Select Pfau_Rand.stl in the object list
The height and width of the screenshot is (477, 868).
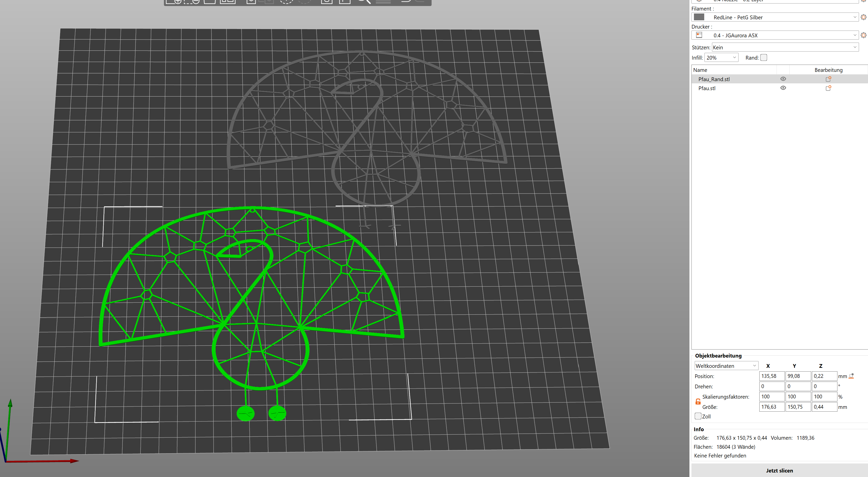[714, 79]
